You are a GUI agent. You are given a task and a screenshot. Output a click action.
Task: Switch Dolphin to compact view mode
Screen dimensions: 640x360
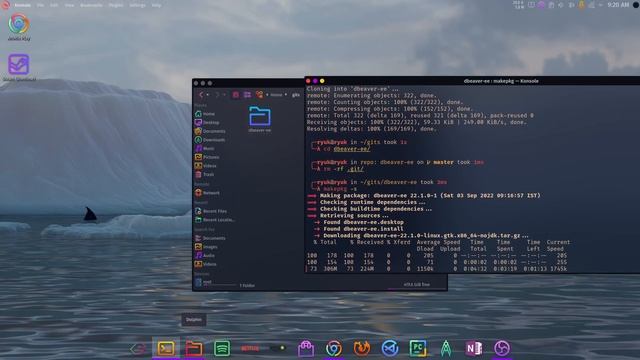[x=247, y=95]
